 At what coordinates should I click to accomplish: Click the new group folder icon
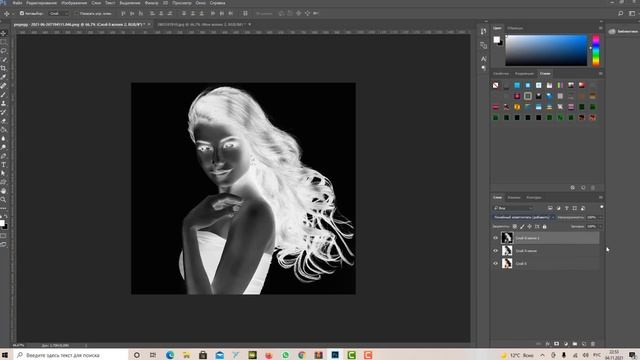click(x=575, y=344)
